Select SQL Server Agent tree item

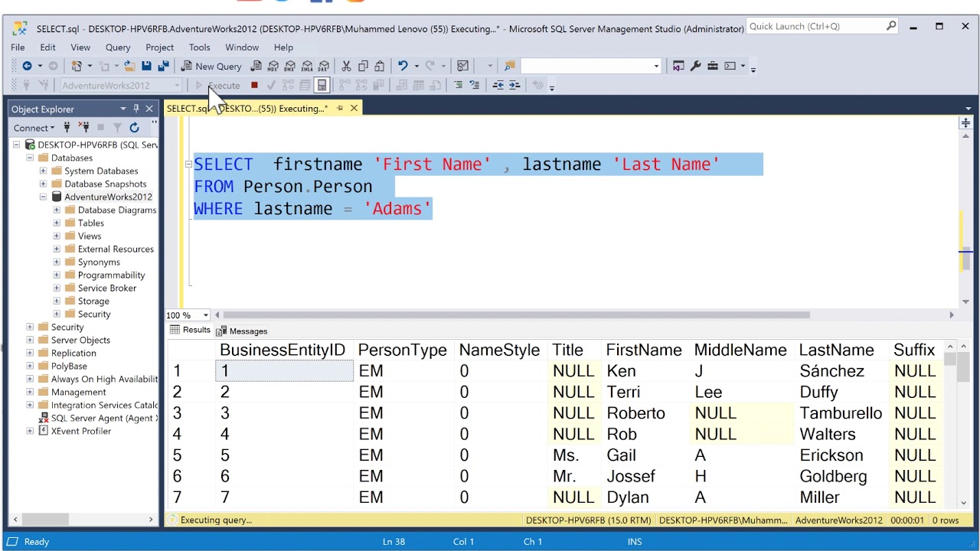[104, 418]
